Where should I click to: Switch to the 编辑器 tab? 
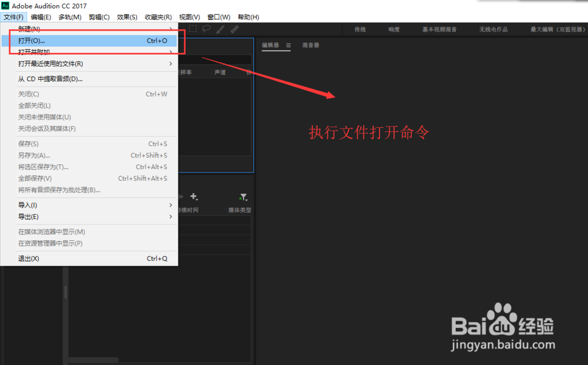270,45
